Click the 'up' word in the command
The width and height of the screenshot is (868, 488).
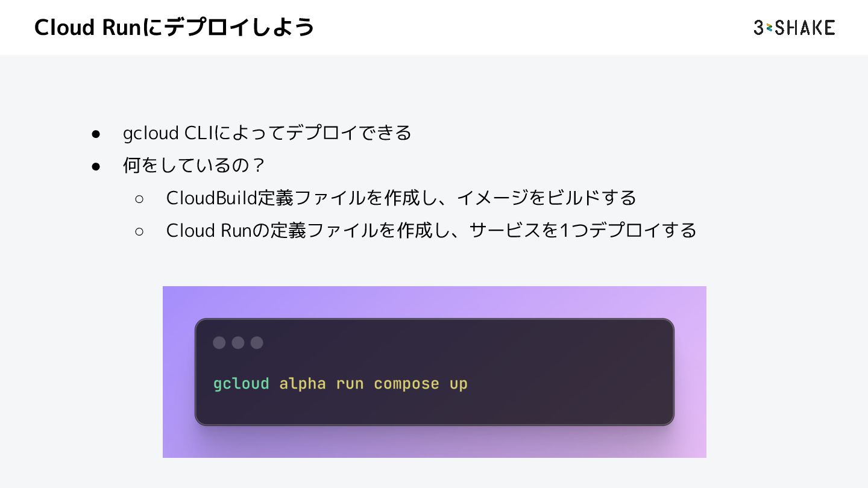458,385
